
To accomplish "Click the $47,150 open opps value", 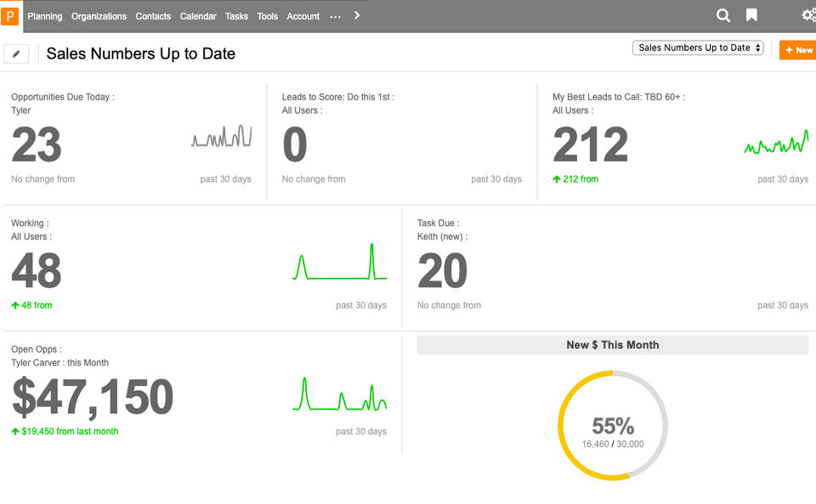I will [x=93, y=396].
